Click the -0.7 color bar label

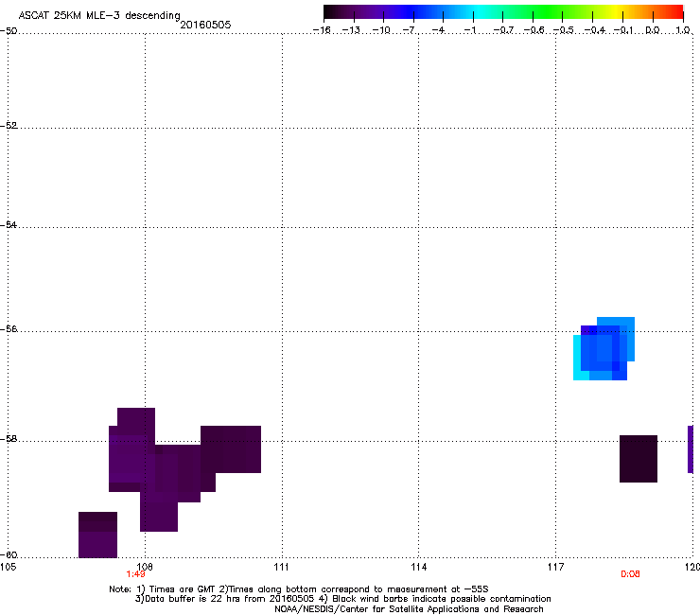click(503, 30)
